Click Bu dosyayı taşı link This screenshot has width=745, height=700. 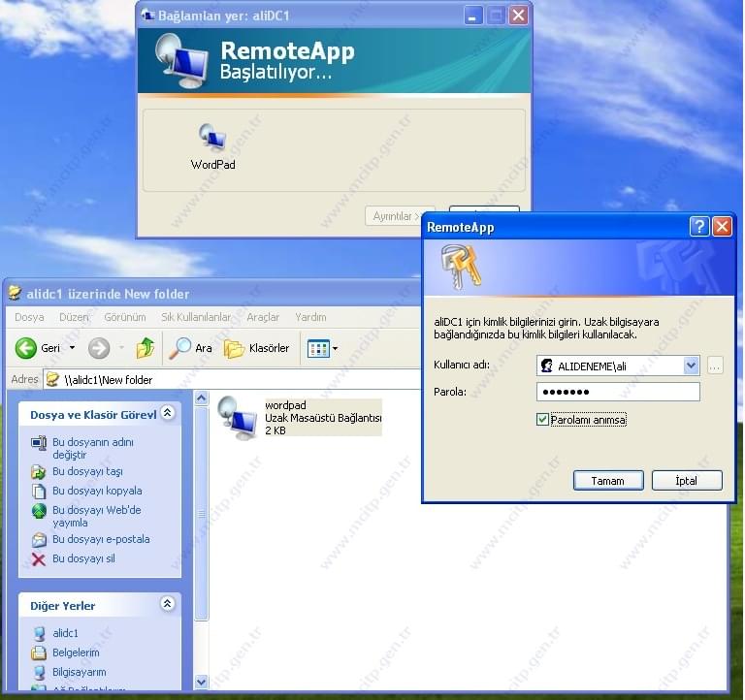coord(87,471)
